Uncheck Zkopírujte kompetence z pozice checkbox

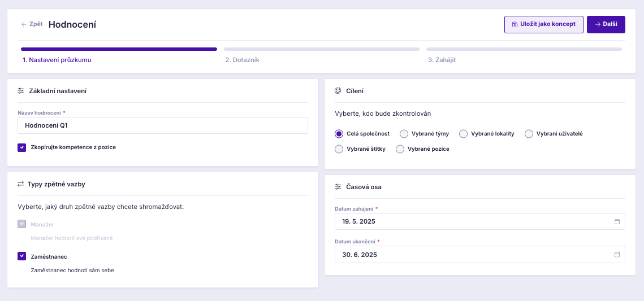[21, 147]
